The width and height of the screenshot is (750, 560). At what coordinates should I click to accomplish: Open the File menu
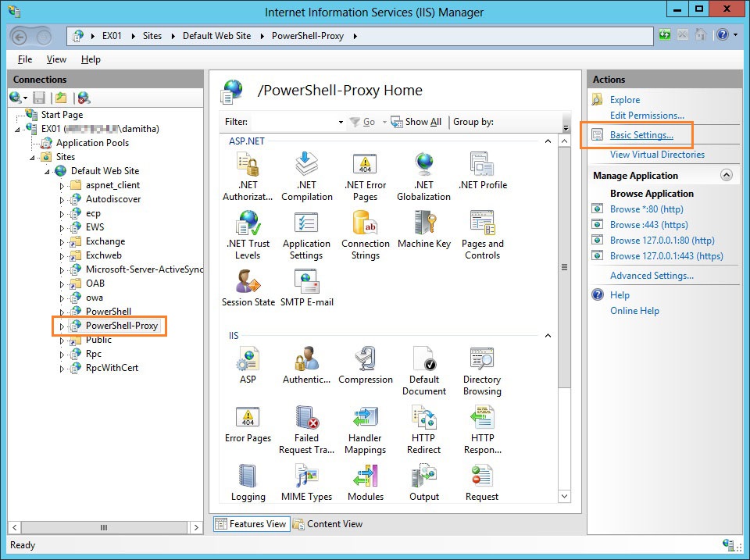point(25,59)
